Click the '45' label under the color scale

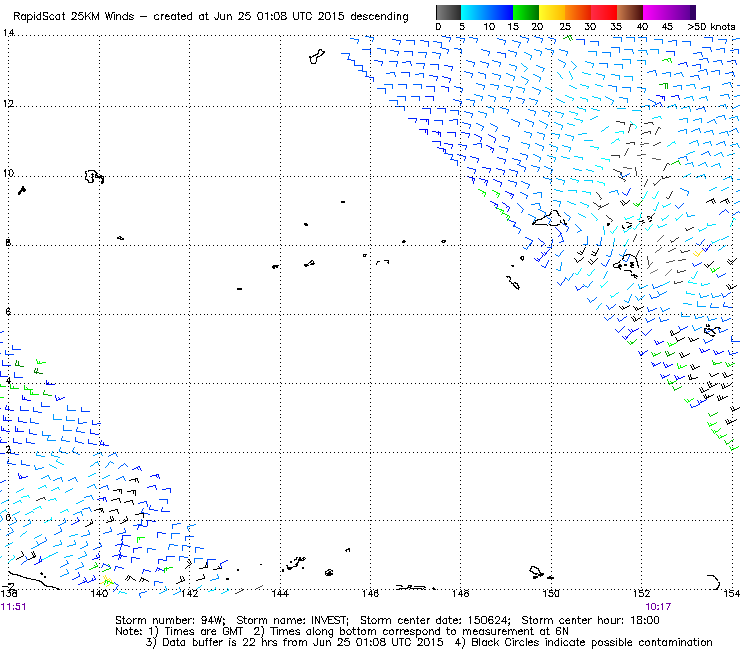click(x=667, y=27)
